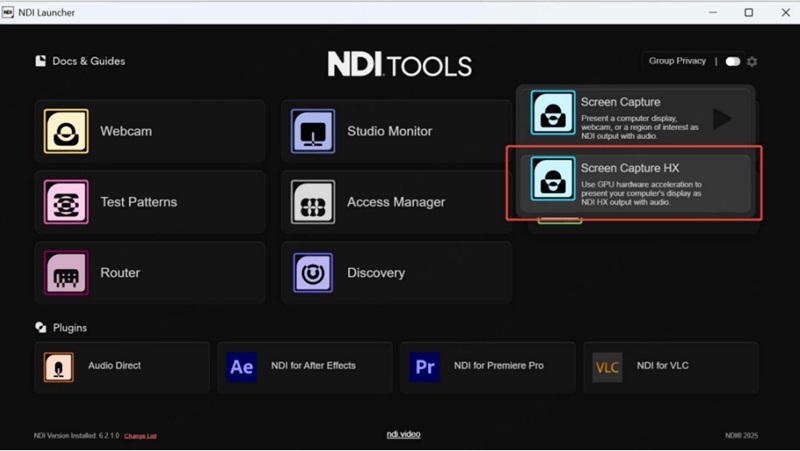Click the Change List link
This screenshot has width=800, height=451.
pos(140,436)
